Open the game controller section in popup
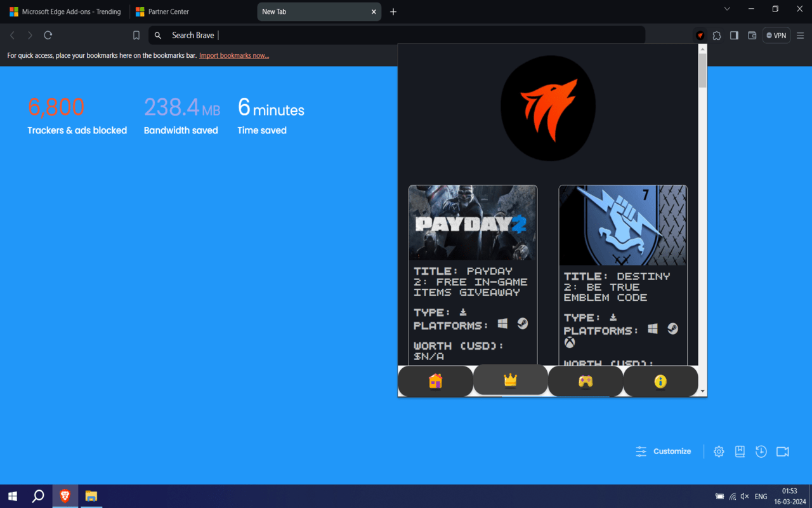Screen dimensions: 812x508 [x=586, y=381]
